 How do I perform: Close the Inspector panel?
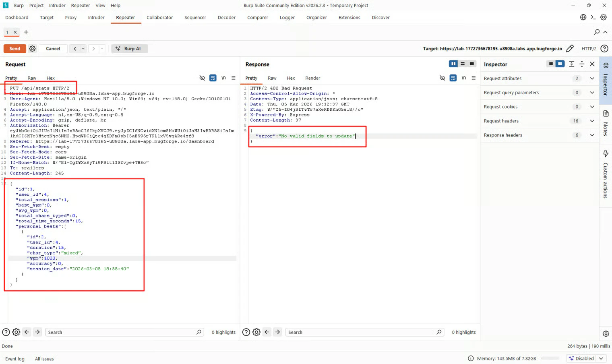point(592,64)
